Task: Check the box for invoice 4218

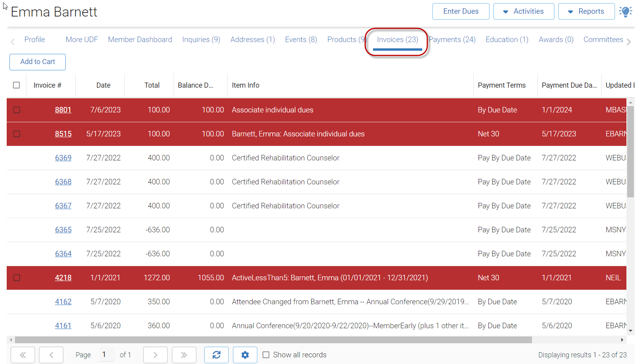Action: (x=17, y=278)
